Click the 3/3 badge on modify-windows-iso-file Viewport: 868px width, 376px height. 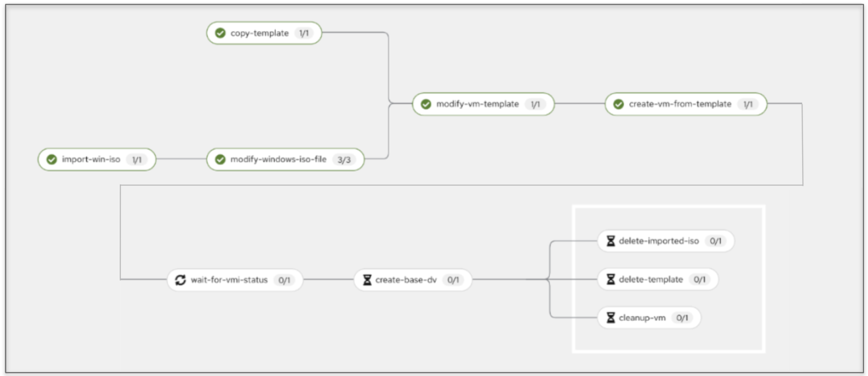click(x=344, y=160)
